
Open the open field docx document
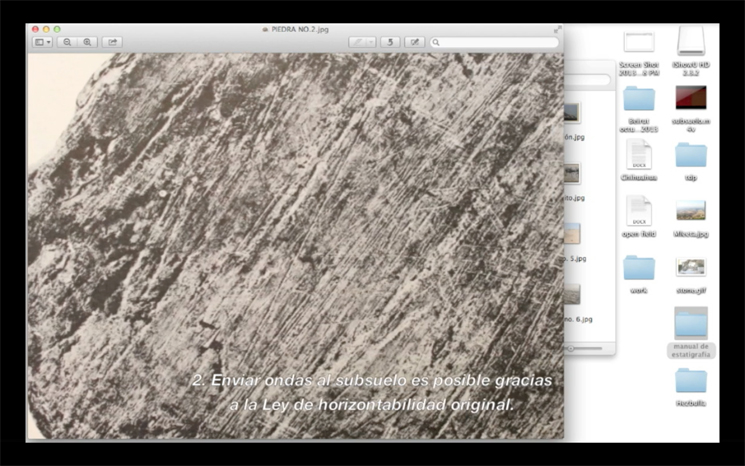(639, 211)
